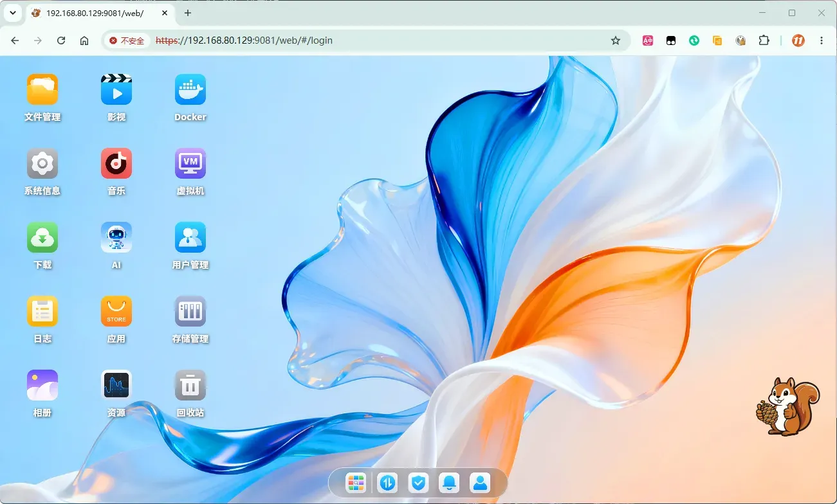
Task: Show notifications via dock bell icon
Action: pos(449,482)
